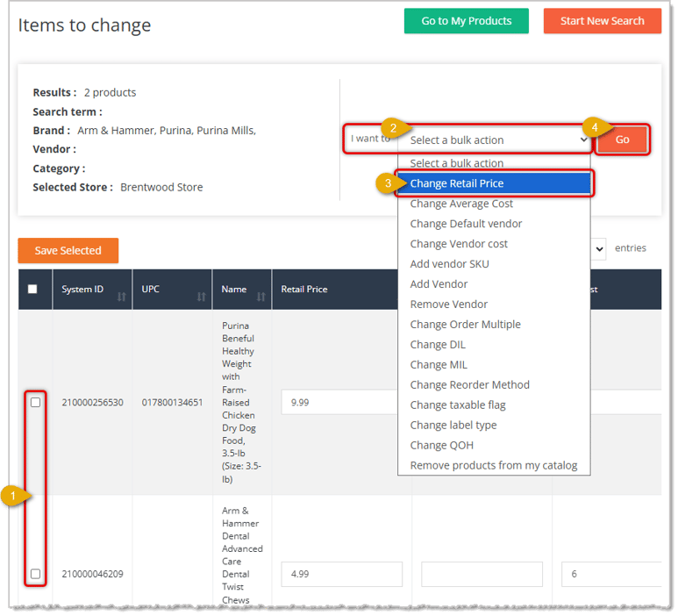This screenshot has height=616, width=678.
Task: Click the 'Brentwood Store' selected store text
Action: click(162, 188)
